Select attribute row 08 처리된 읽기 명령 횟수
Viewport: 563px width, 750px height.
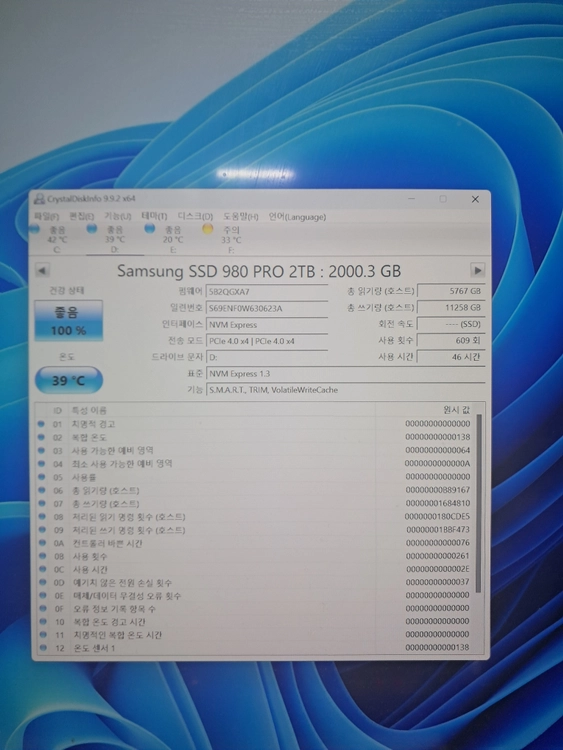[x=255, y=517]
